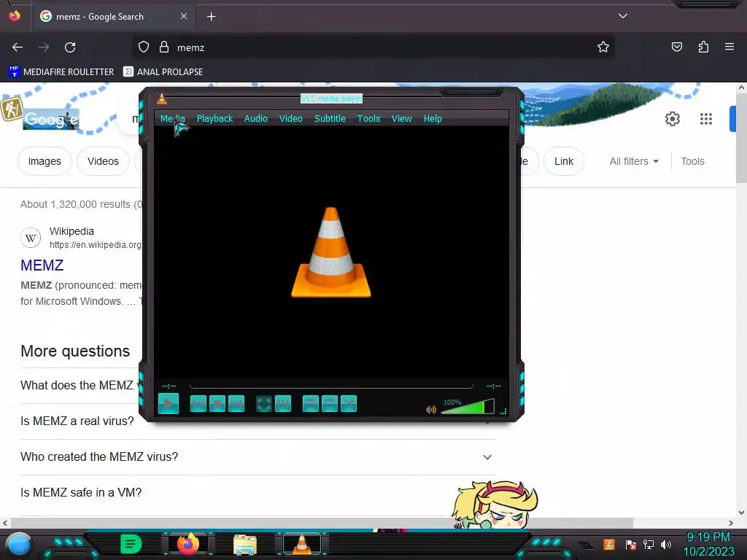Open the VLC Playback menu

(215, 119)
